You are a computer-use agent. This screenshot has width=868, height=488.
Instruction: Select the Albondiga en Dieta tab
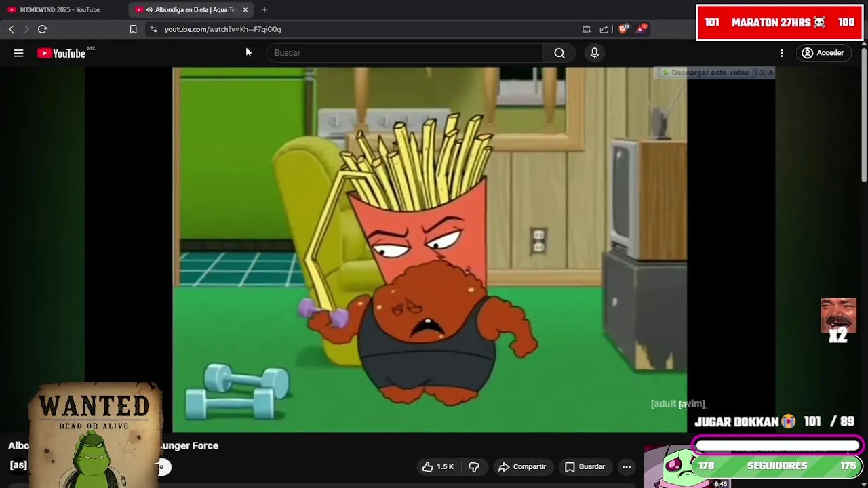[190, 9]
